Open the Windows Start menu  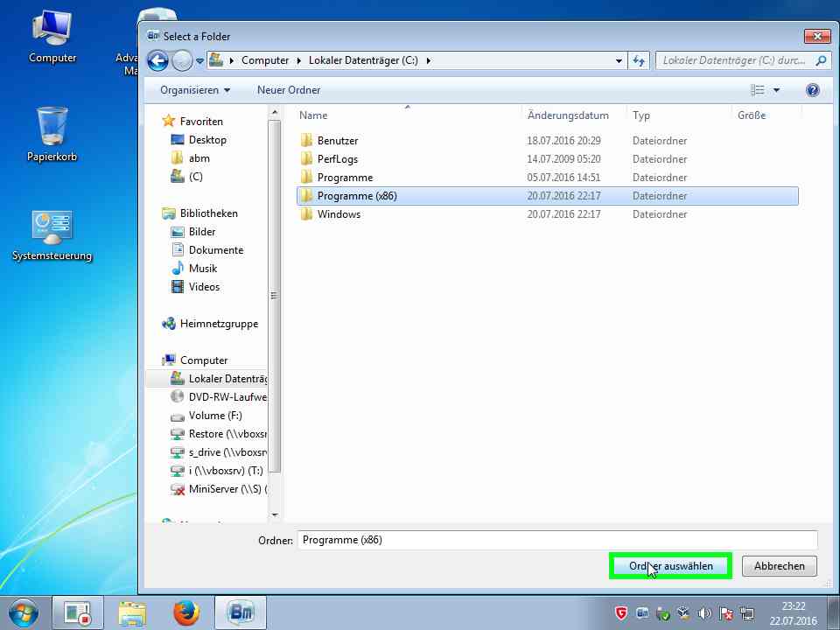click(x=24, y=612)
